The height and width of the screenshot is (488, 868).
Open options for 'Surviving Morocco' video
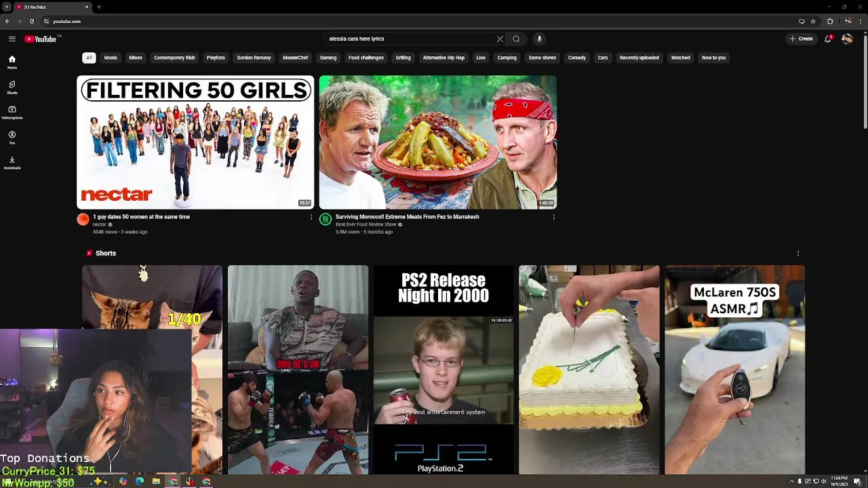tap(553, 217)
